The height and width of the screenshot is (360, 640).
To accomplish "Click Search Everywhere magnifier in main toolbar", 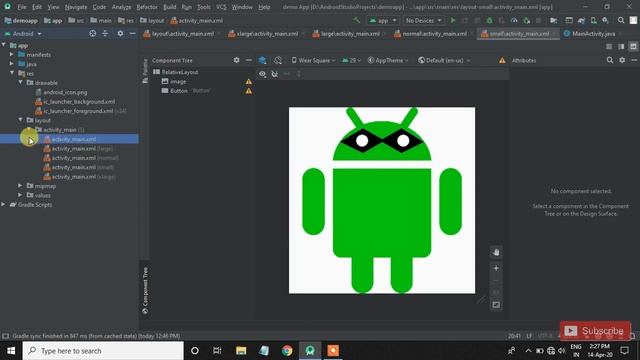I will point(621,20).
